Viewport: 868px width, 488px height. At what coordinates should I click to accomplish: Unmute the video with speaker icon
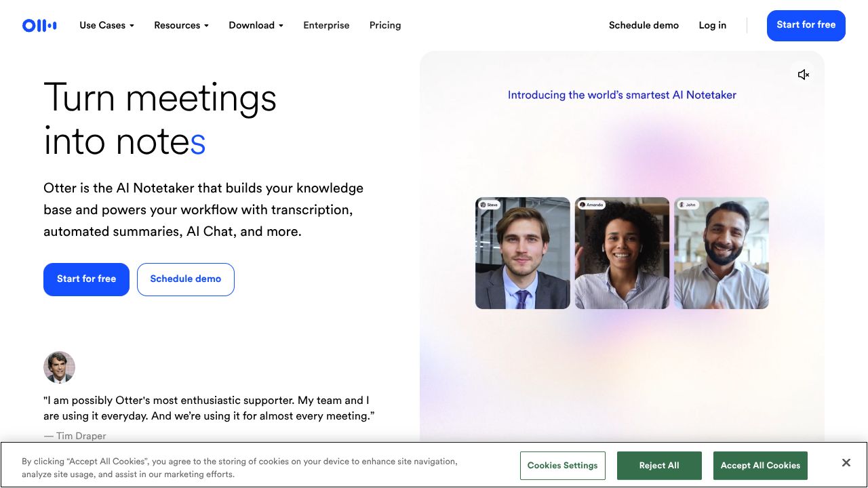click(x=804, y=75)
